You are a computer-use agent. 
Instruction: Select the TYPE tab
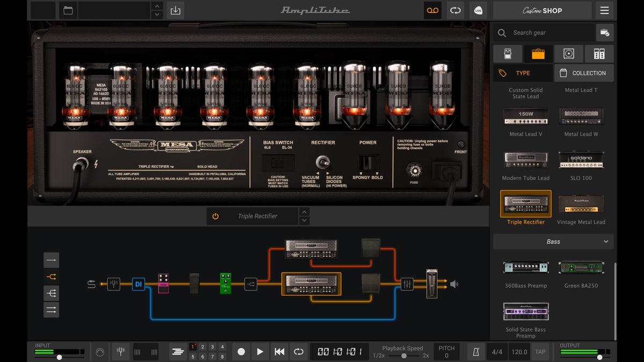522,73
